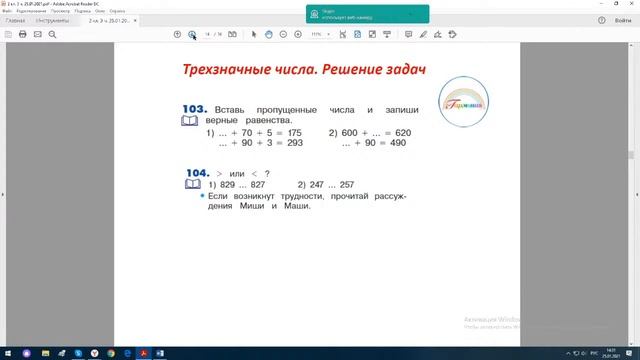Viewport: 640px width, 360px height.
Task: Show hidden system tray icons
Action: tap(568, 353)
